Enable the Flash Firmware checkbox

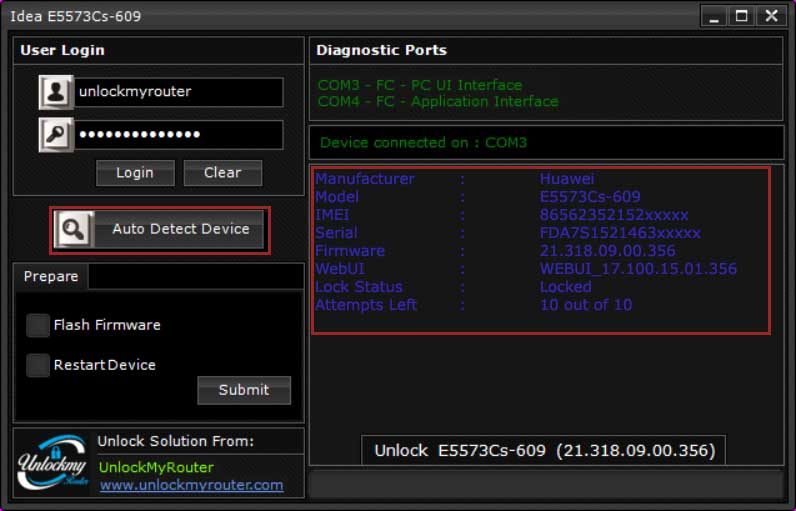point(38,325)
